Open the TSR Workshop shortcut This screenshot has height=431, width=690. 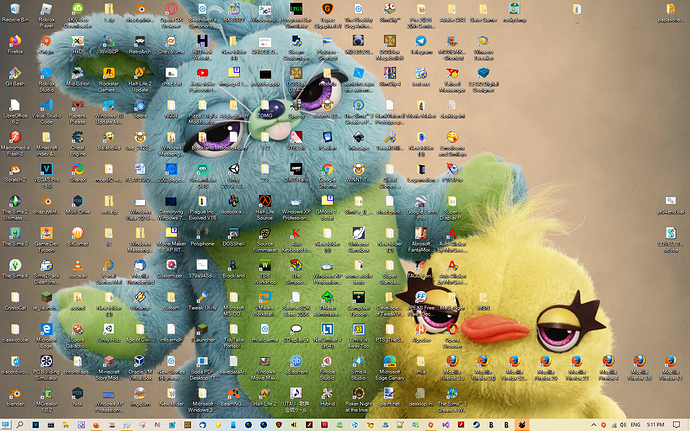[x=264, y=273]
